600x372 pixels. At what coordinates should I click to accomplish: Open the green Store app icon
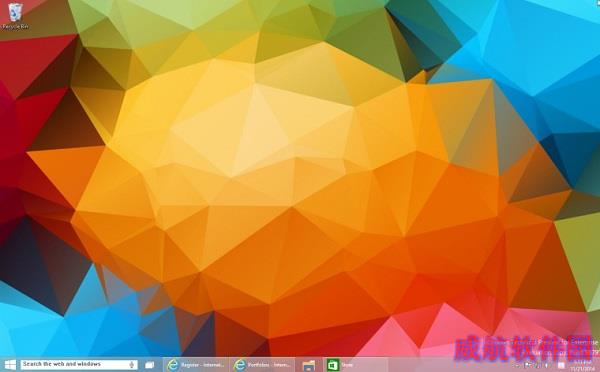[333, 365]
